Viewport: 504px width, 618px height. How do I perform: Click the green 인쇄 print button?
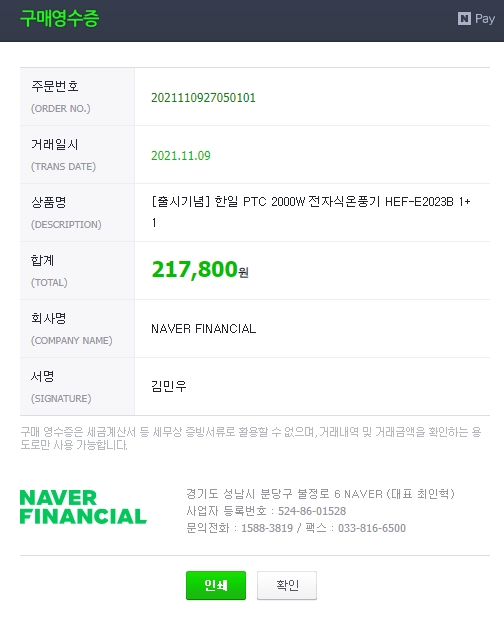pos(216,585)
